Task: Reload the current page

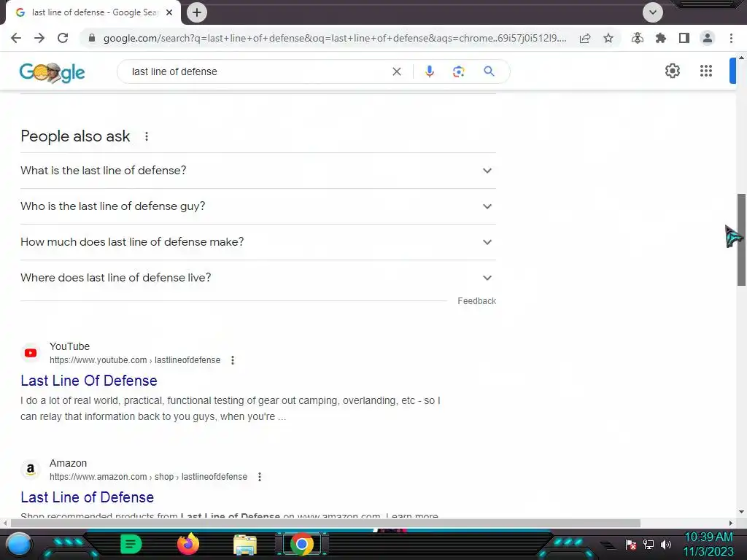Action: coord(63,38)
